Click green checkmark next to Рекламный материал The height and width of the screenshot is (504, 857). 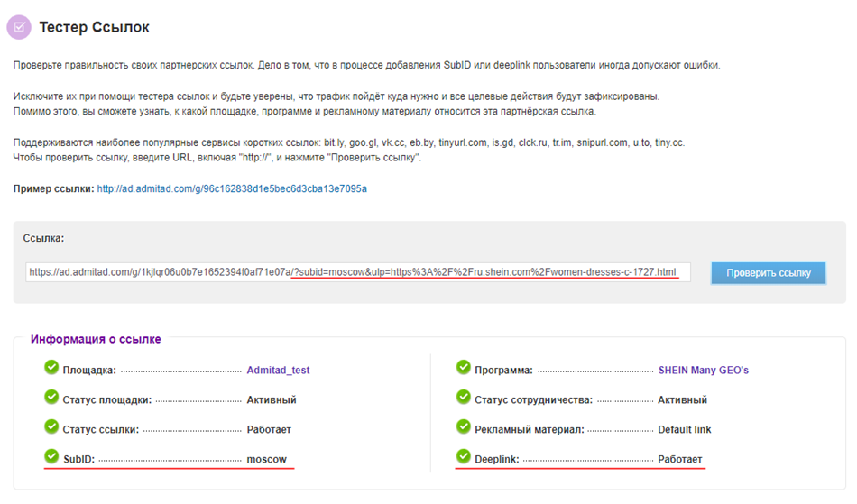[x=464, y=427]
